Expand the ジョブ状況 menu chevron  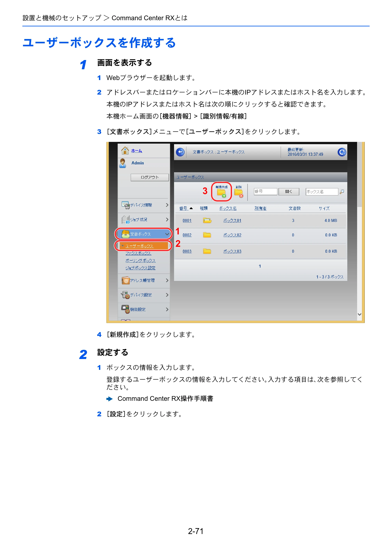(x=167, y=220)
